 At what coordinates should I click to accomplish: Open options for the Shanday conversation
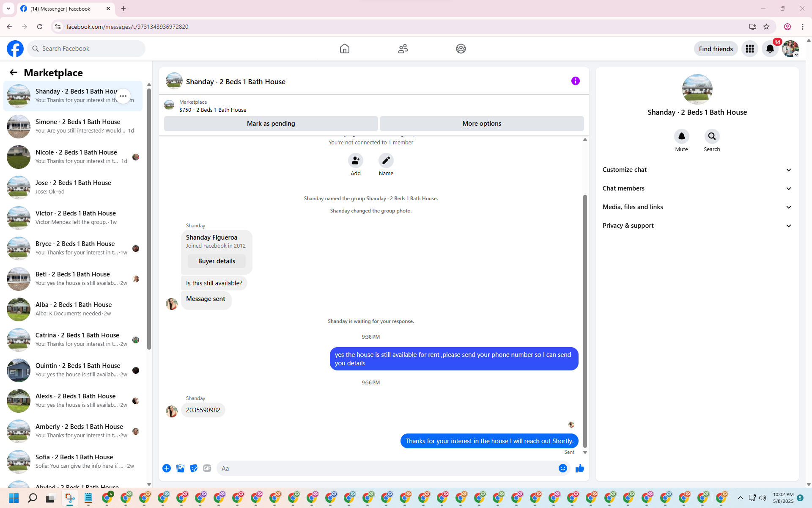pos(123,96)
